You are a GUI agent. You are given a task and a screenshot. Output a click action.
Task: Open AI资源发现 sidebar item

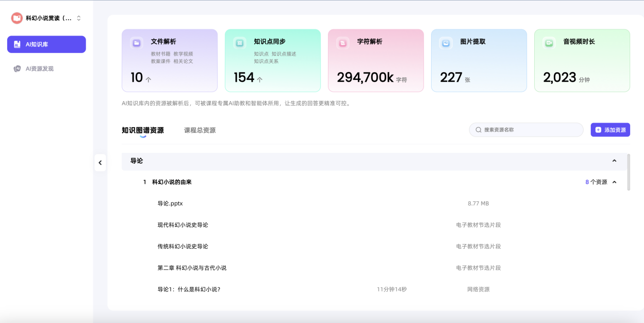click(x=40, y=69)
